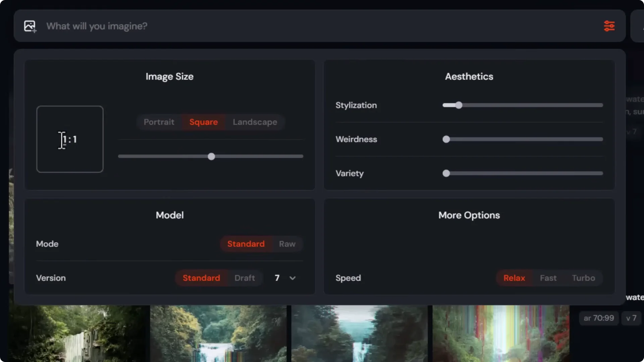This screenshot has width=644, height=362.
Task: Click the 'v 7' version badge
Action: [x=631, y=318]
